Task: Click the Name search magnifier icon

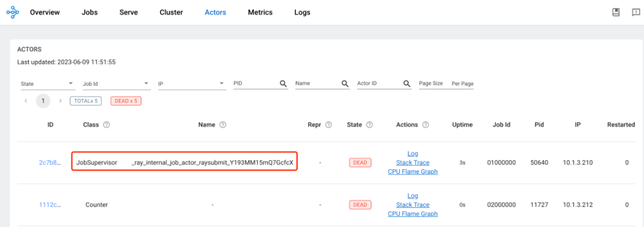Action: 345,83
